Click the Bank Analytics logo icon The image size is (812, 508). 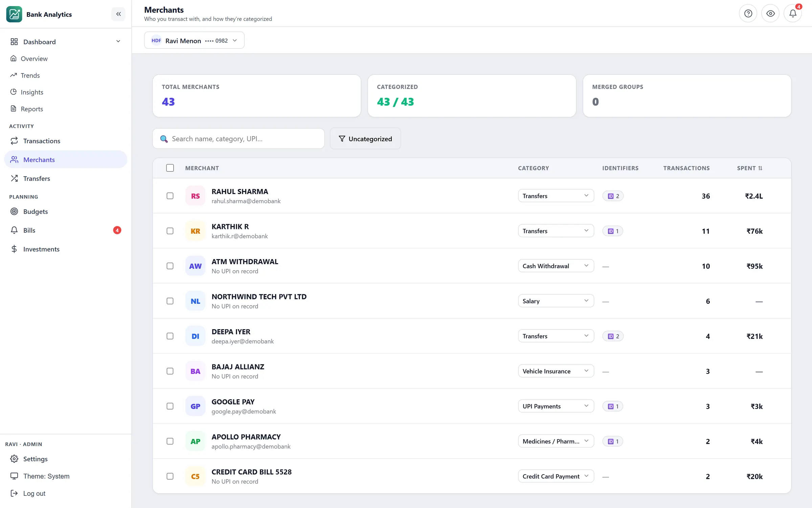(14, 14)
